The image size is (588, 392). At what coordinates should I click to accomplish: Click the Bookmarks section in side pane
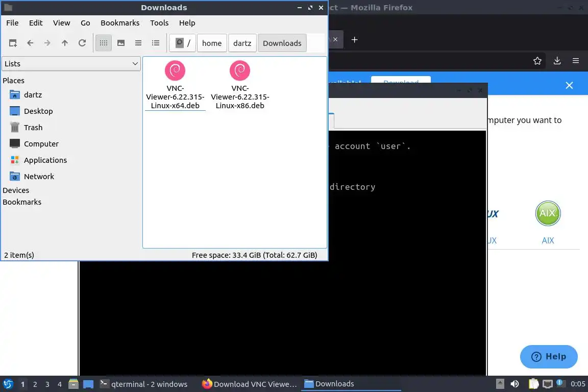coord(22,202)
